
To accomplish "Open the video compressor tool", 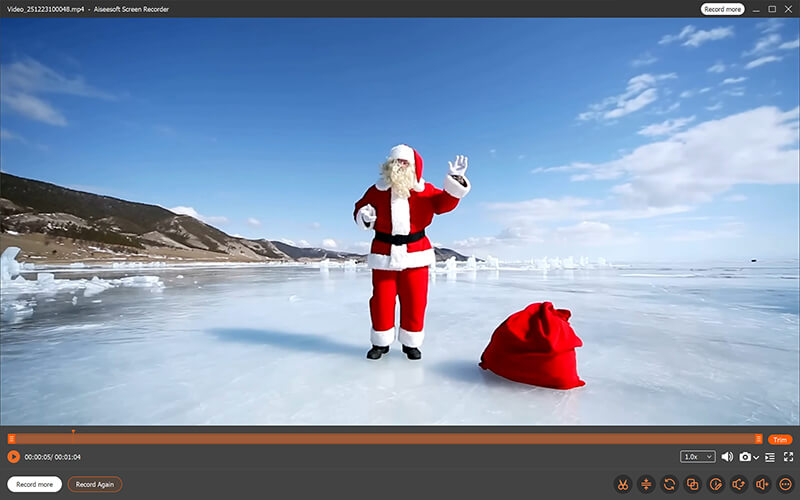I will (646, 484).
